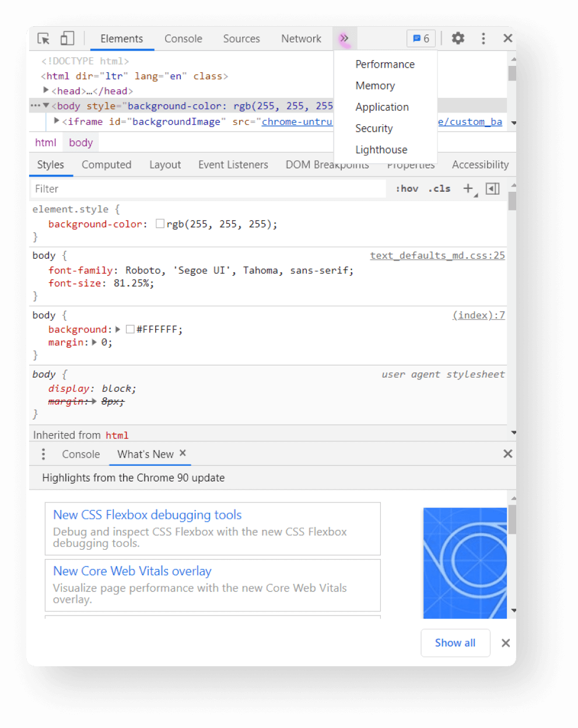578x728 pixels.
Task: Open the text_defaults_md.css:25 source link
Action: point(437,255)
